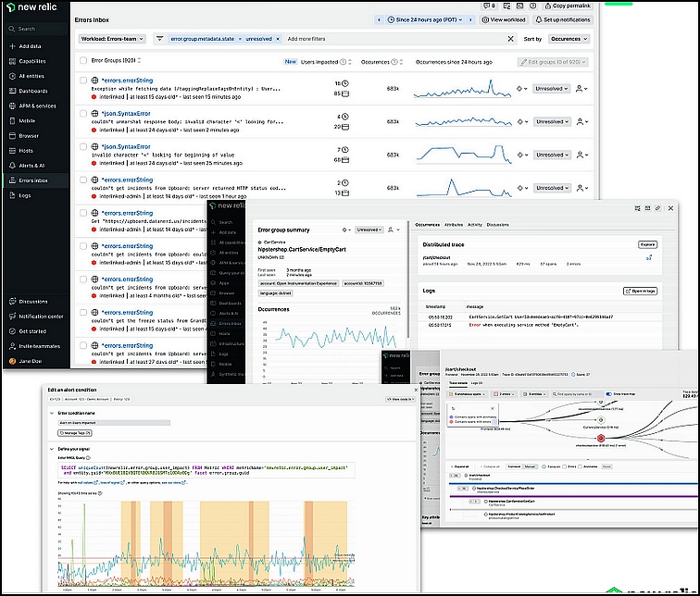This screenshot has height=596, width=700.
Task: Click the View workload button
Action: tap(505, 19)
